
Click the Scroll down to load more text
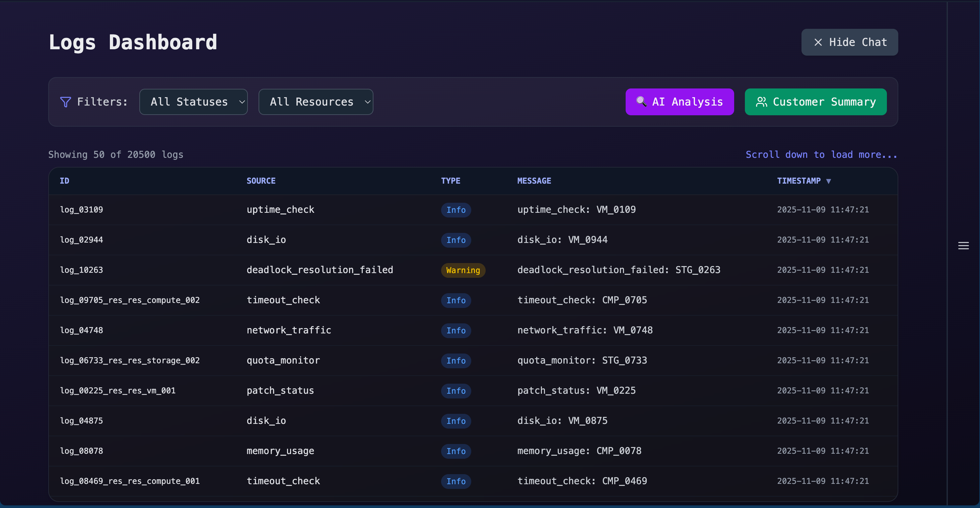[821, 154]
